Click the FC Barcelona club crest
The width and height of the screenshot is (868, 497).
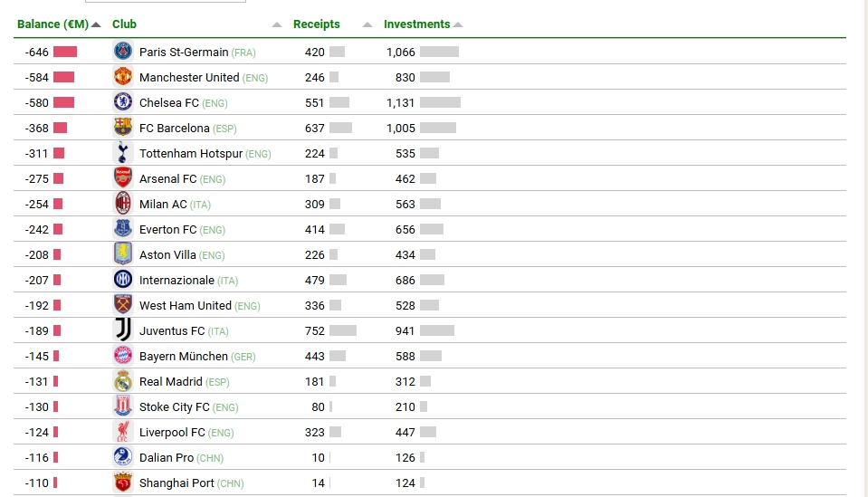(123, 128)
